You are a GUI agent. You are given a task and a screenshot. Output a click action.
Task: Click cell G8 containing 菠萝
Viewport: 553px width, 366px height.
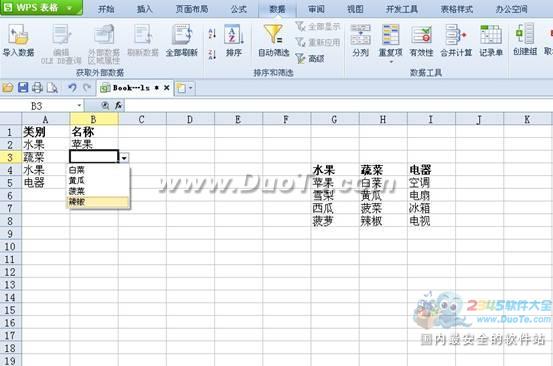pos(335,221)
